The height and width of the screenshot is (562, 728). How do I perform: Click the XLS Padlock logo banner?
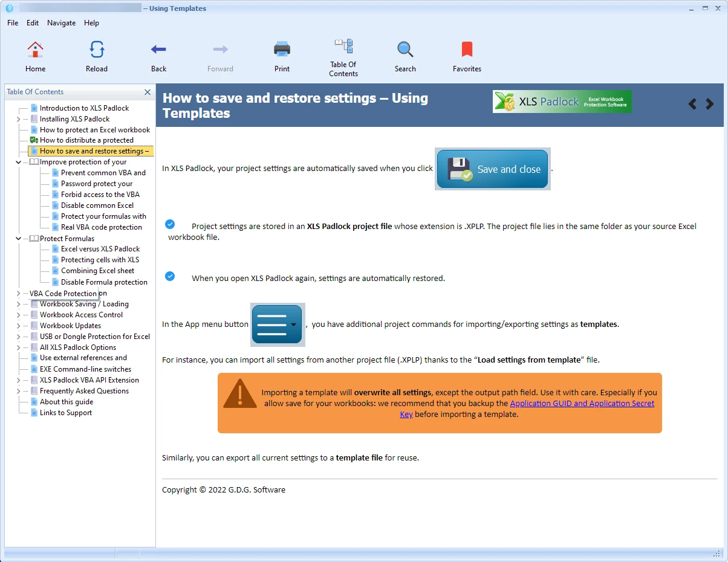point(562,102)
